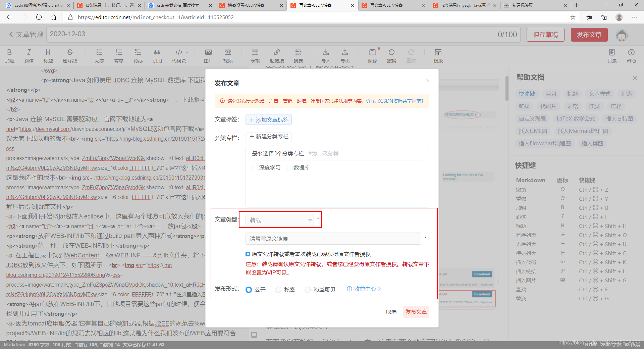The width and height of the screenshot is (644, 349).
Task: Insert to-do list with the 待办 icon
Action: coord(138,56)
